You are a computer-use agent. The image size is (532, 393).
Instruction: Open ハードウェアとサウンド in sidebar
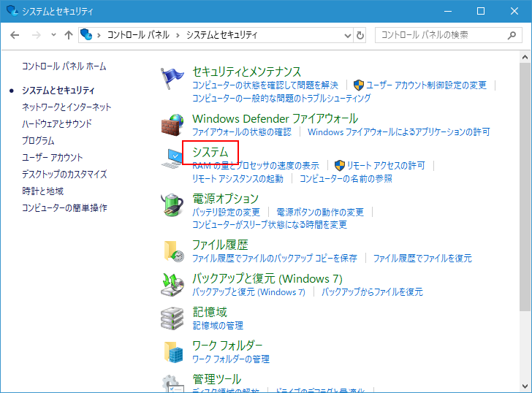57,123
